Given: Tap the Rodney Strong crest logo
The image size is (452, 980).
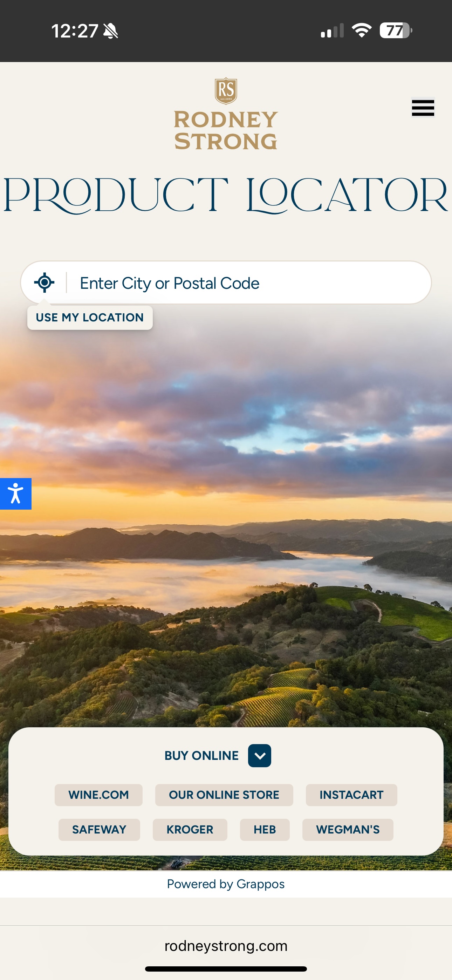Looking at the screenshot, I should [x=226, y=91].
